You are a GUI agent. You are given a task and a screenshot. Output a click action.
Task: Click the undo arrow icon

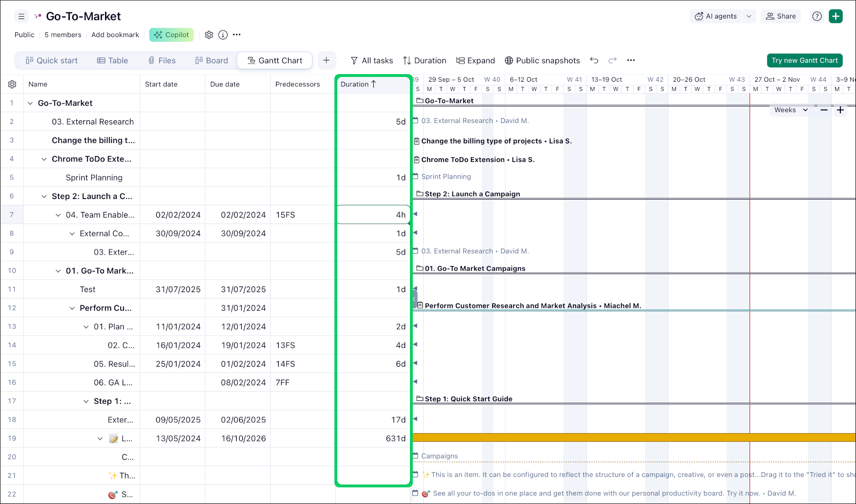[x=594, y=60]
